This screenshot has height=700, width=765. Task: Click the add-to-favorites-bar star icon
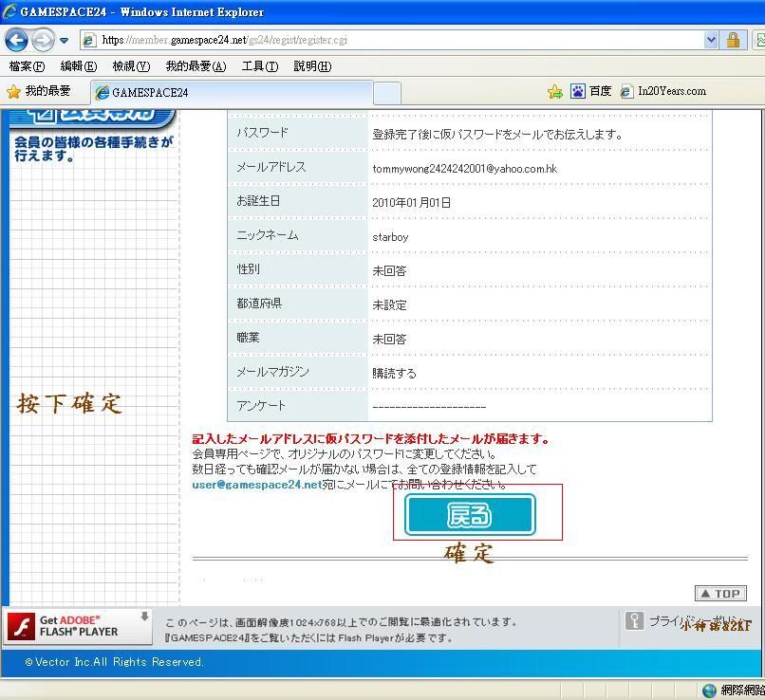pos(555,91)
